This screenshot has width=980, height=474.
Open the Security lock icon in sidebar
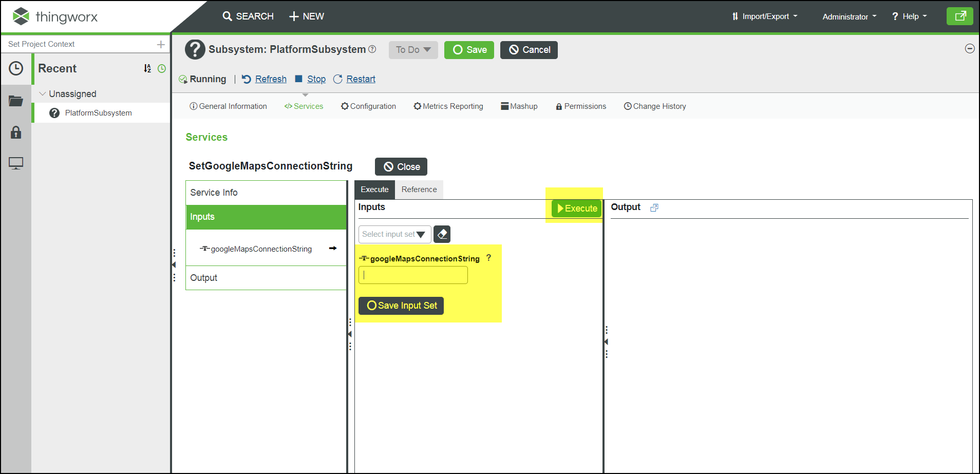pos(16,132)
